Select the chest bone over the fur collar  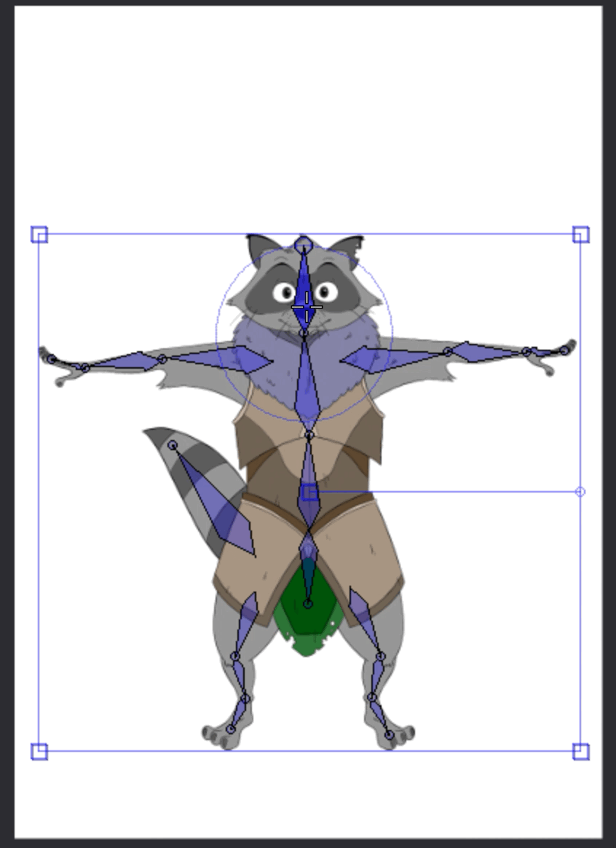[x=307, y=384]
